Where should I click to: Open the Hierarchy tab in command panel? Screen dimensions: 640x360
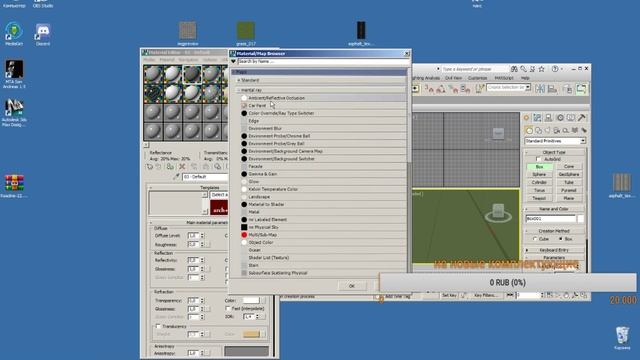(x=548, y=118)
